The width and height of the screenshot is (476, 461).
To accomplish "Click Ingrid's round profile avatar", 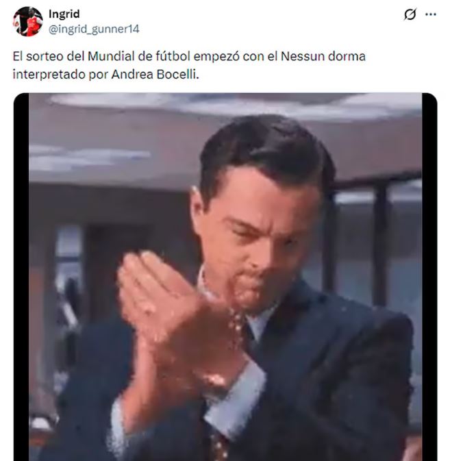I will click(x=28, y=21).
